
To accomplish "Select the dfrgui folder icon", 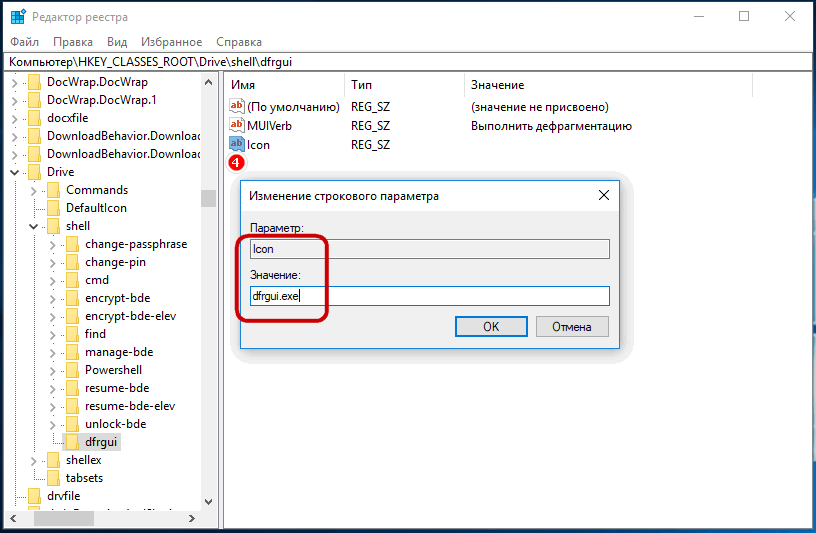I will click(72, 442).
